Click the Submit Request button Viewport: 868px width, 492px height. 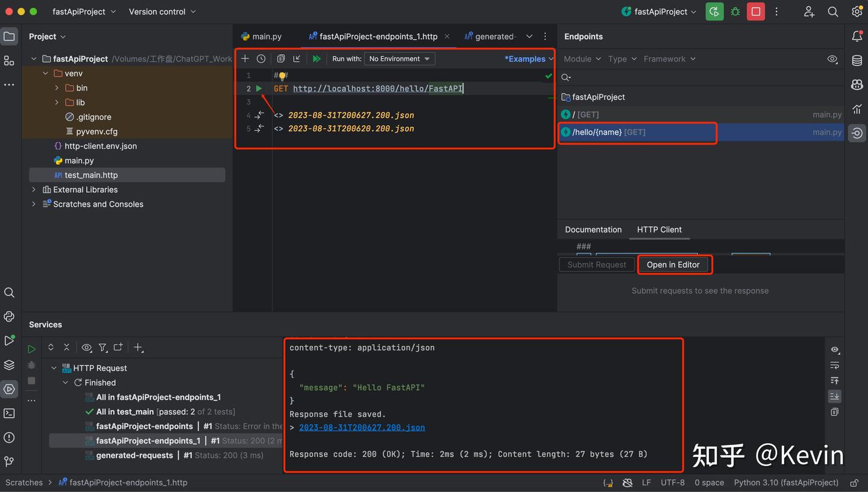click(x=596, y=264)
